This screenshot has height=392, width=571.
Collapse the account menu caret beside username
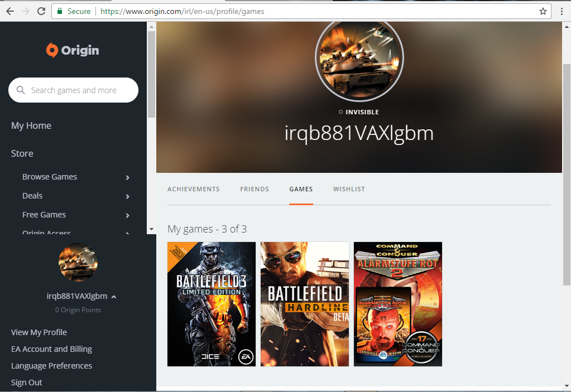[114, 297]
